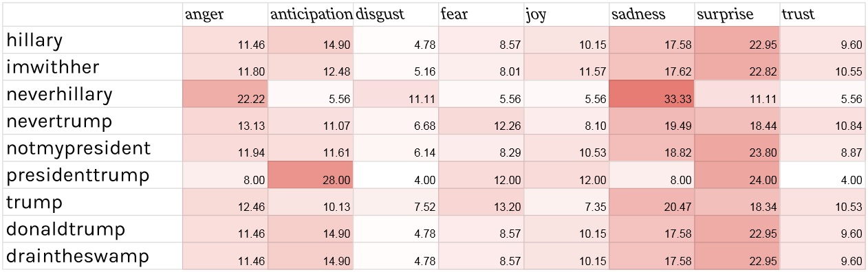Select the trust column header
Viewport: 868px width, 272px height.
click(822, 14)
